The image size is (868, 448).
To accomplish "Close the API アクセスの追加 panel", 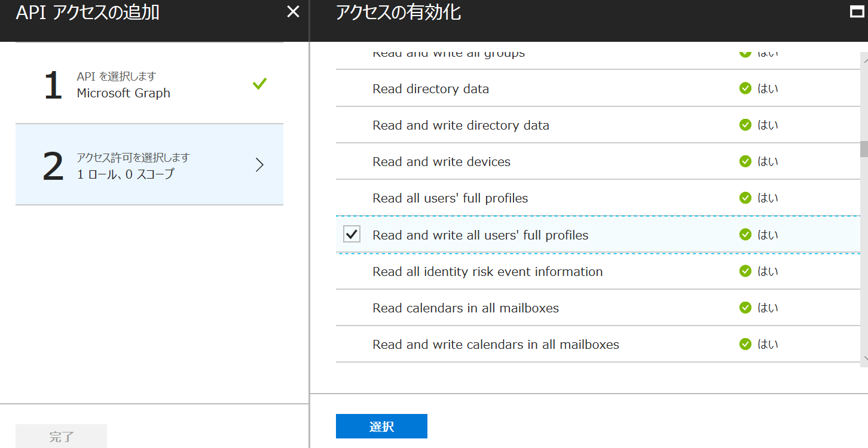I will pyautogui.click(x=293, y=12).
